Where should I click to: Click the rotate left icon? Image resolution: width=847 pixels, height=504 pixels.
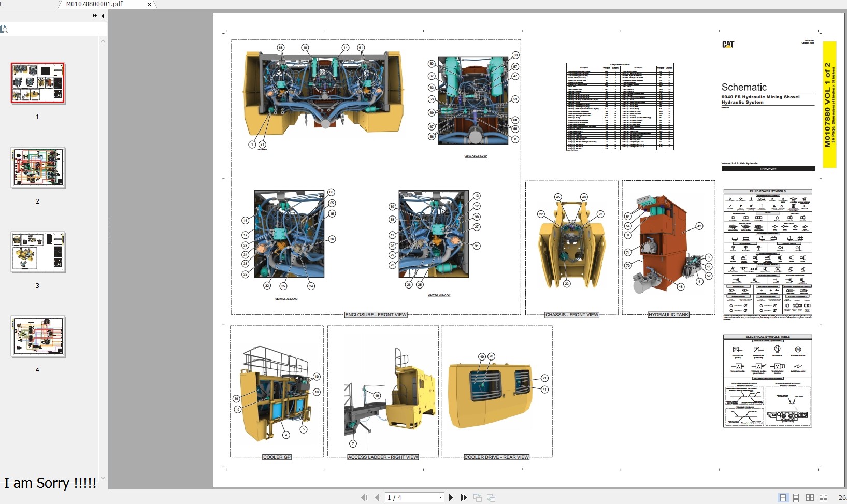(x=478, y=498)
